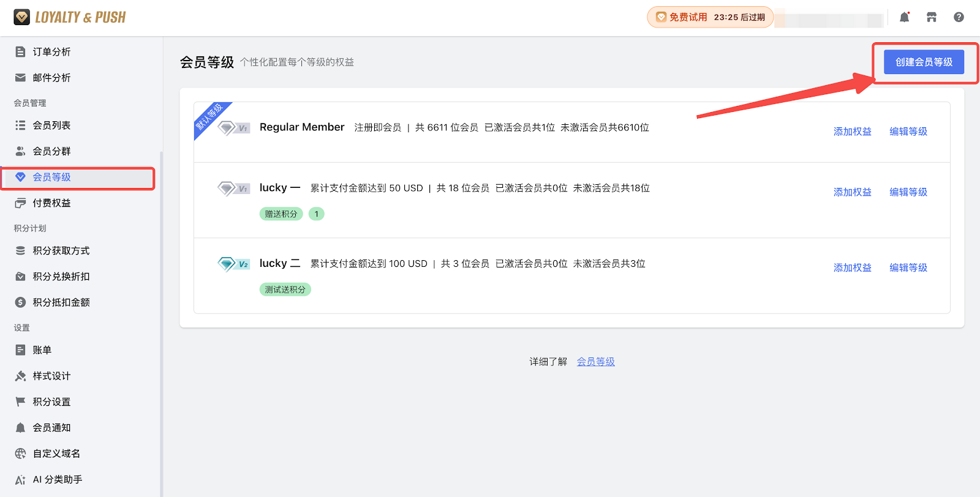Click the 会员通知 bell icon in sidebar

pos(20,428)
